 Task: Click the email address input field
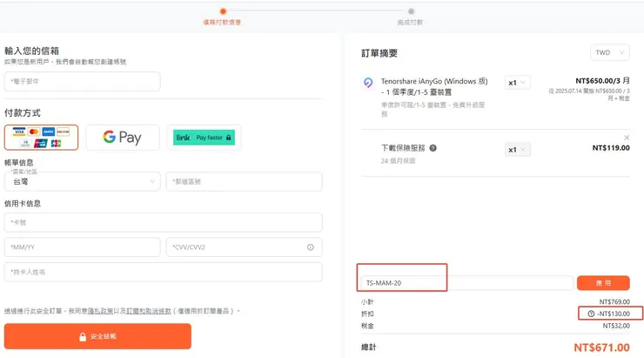point(82,81)
